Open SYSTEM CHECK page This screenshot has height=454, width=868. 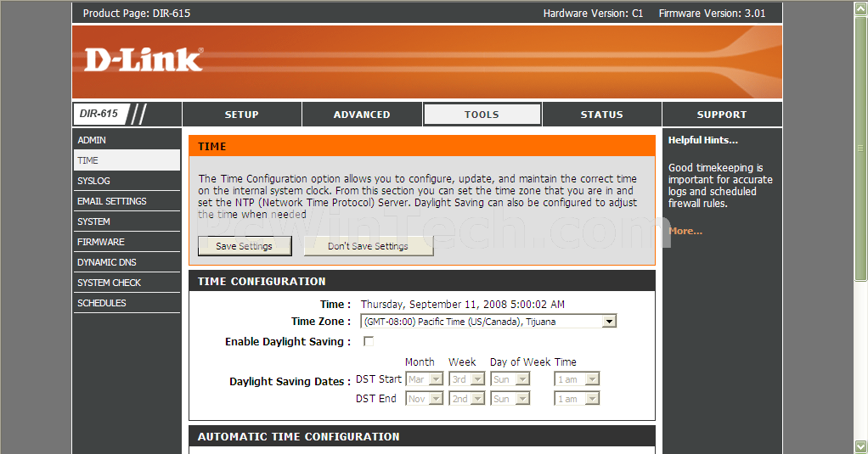(x=127, y=283)
